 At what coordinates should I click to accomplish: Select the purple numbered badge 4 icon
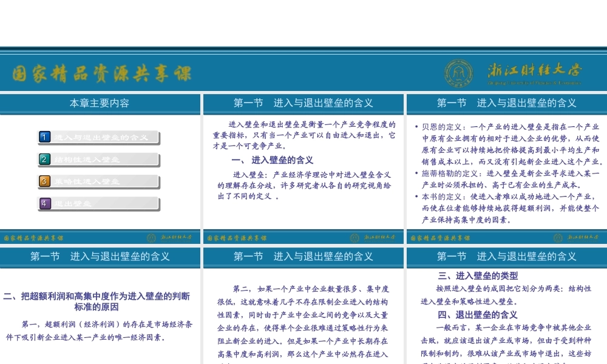click(x=44, y=204)
